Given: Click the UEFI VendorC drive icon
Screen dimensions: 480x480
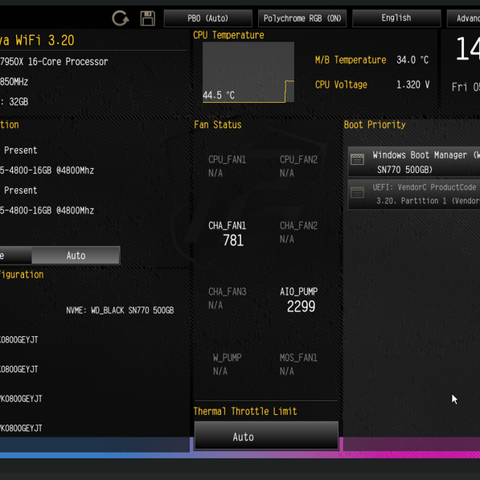Looking at the screenshot, I should [357, 192].
